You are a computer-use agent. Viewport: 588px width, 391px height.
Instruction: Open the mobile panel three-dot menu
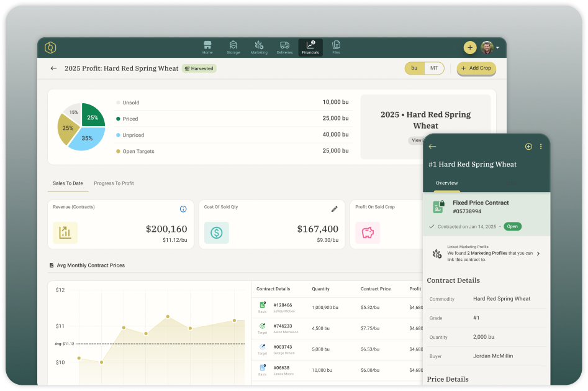[x=541, y=147]
